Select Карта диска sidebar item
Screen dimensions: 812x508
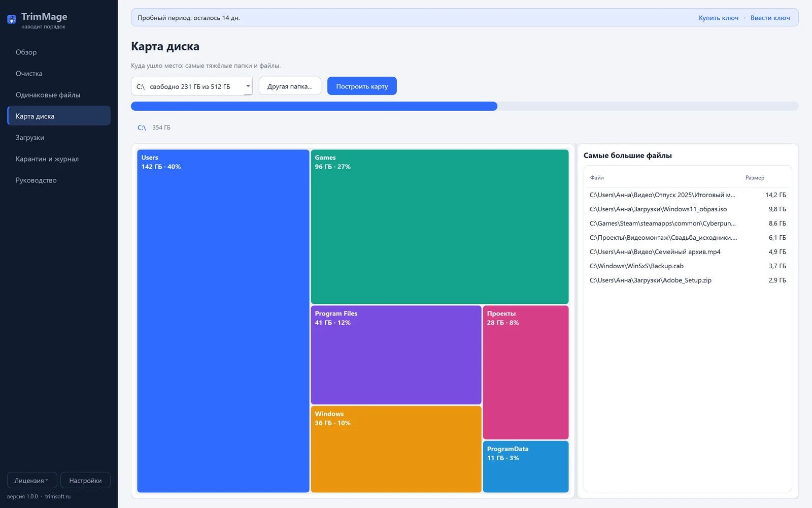(x=59, y=116)
